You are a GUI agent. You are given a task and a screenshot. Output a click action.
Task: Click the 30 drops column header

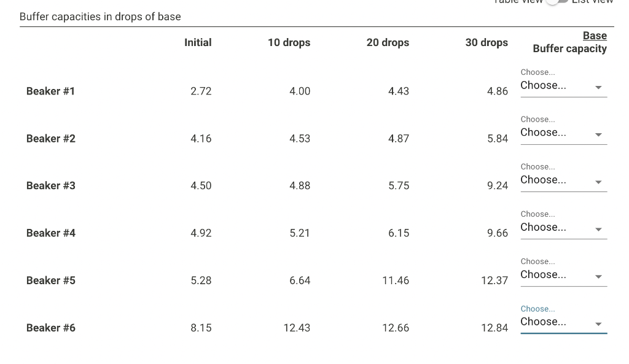click(x=486, y=43)
